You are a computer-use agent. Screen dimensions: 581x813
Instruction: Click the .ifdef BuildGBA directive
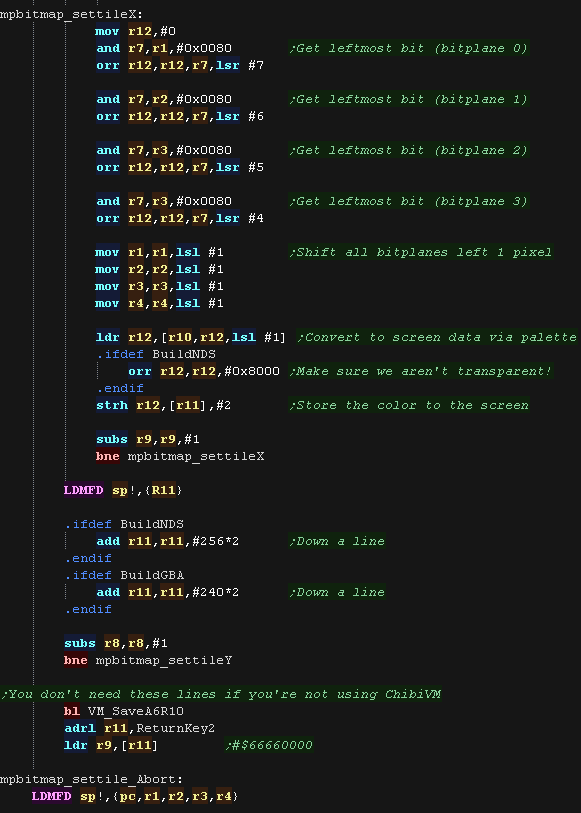pyautogui.click(x=124, y=575)
